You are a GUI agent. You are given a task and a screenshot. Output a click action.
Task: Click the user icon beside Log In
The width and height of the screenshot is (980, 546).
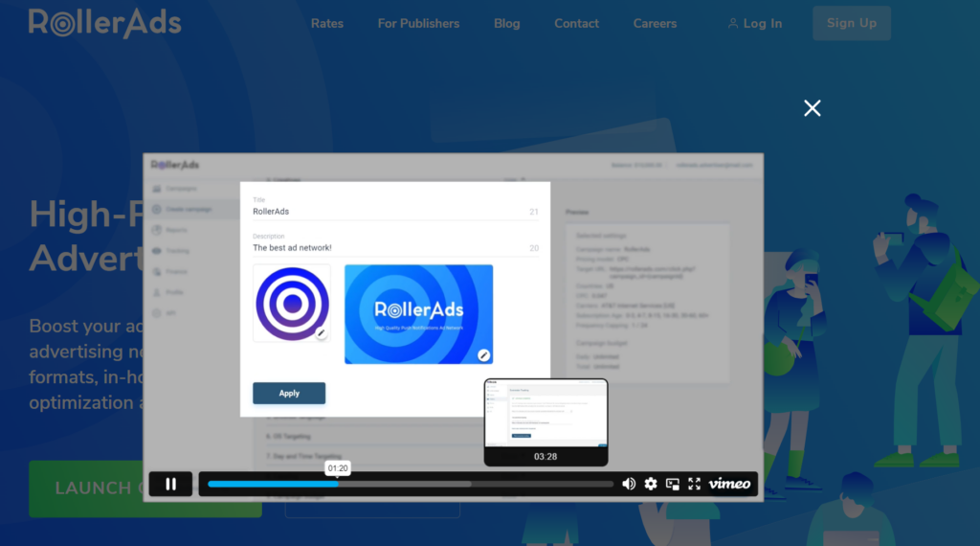(732, 24)
